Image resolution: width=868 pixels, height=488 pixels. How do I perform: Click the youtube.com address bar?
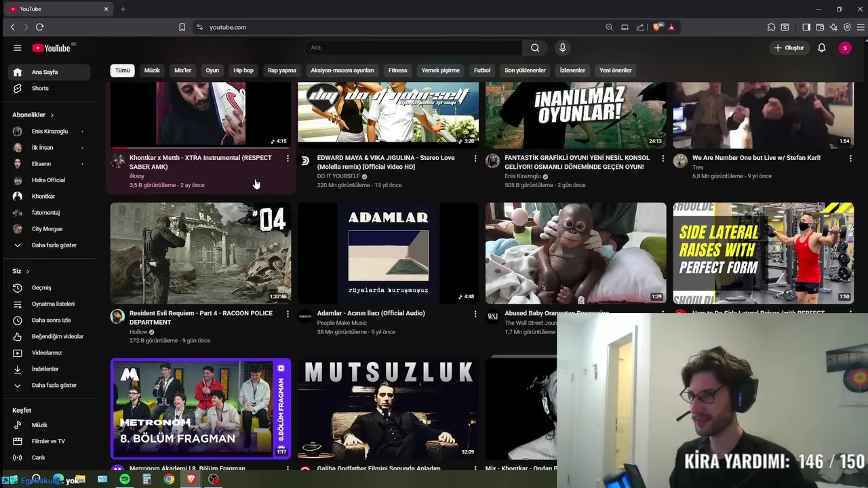click(x=400, y=27)
